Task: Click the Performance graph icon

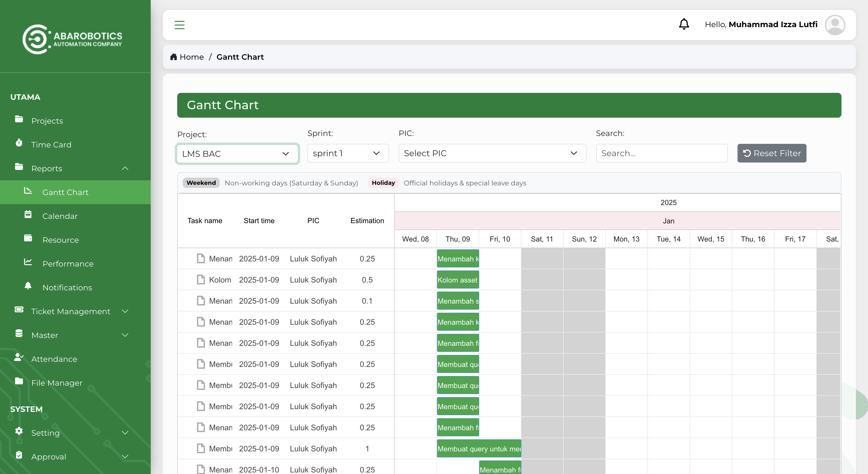Action: point(28,262)
